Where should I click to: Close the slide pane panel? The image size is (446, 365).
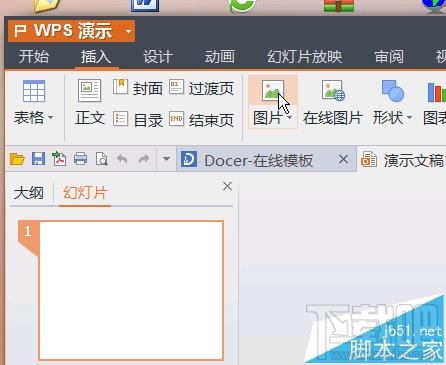point(227,186)
